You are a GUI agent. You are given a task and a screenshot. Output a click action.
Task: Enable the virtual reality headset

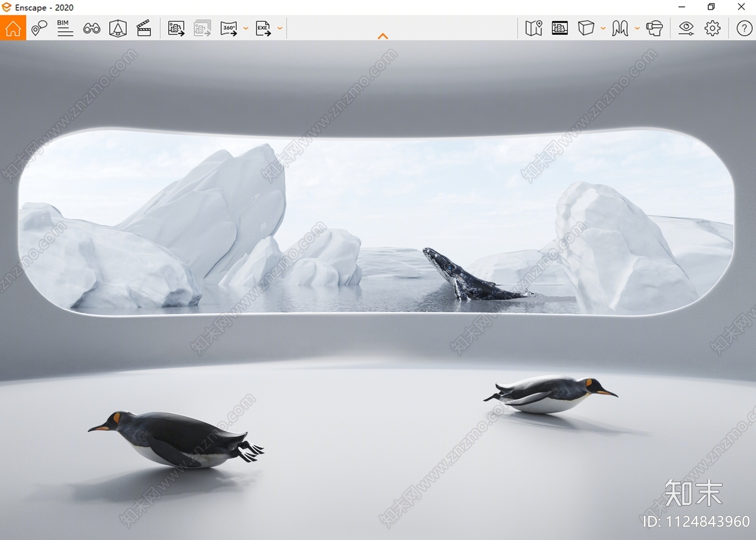tap(654, 28)
